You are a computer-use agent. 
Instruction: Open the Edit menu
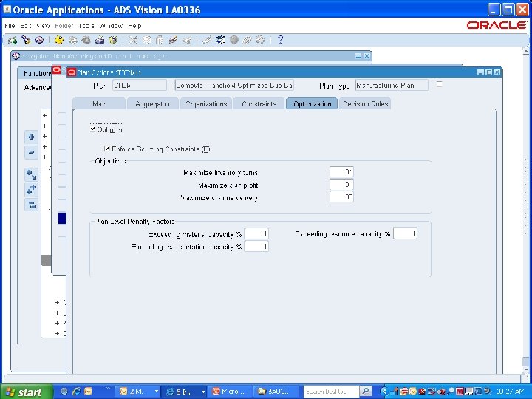click(25, 26)
